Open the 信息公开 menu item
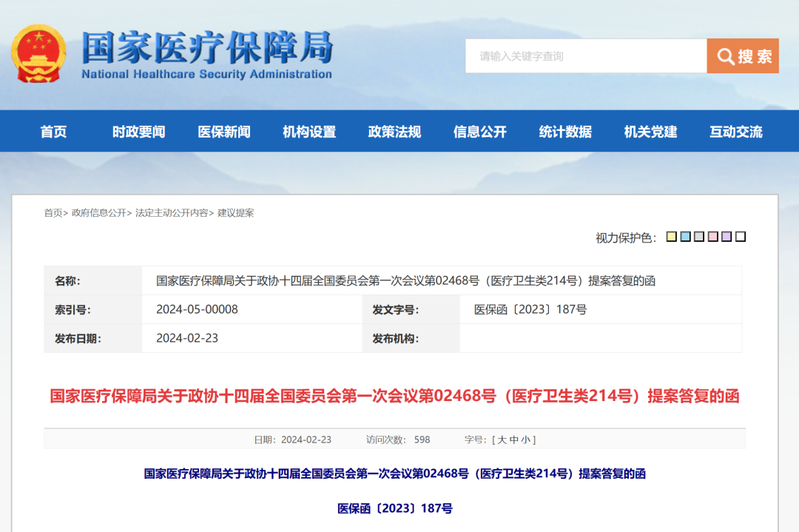Screen dimensions: 799x532 coord(480,132)
